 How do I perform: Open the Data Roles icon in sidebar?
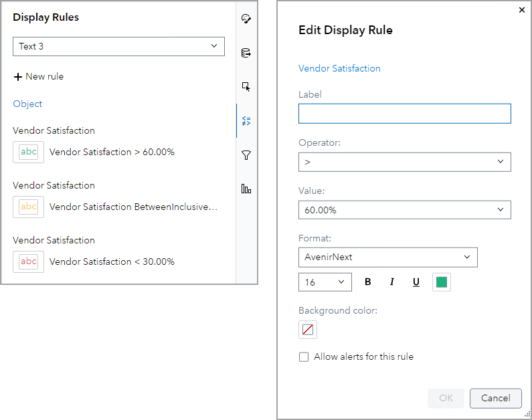pos(246,53)
